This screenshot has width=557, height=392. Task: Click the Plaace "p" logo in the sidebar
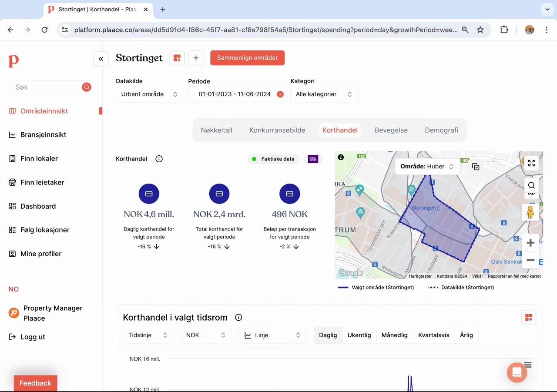tap(13, 61)
